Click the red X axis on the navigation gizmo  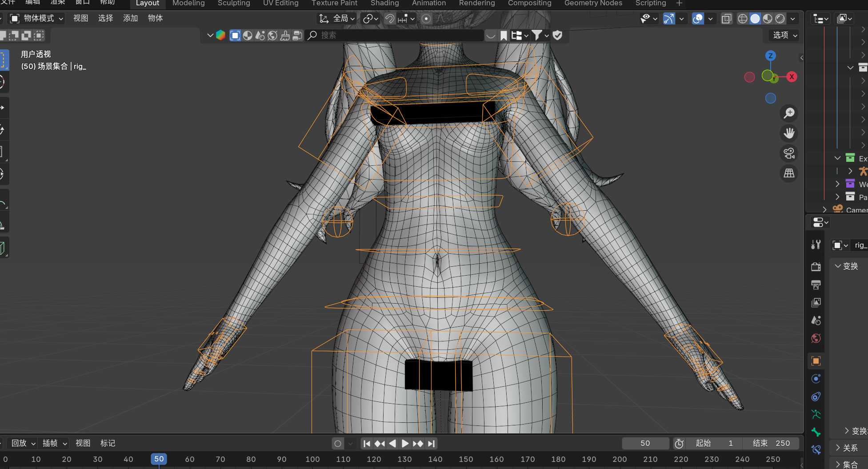792,77
